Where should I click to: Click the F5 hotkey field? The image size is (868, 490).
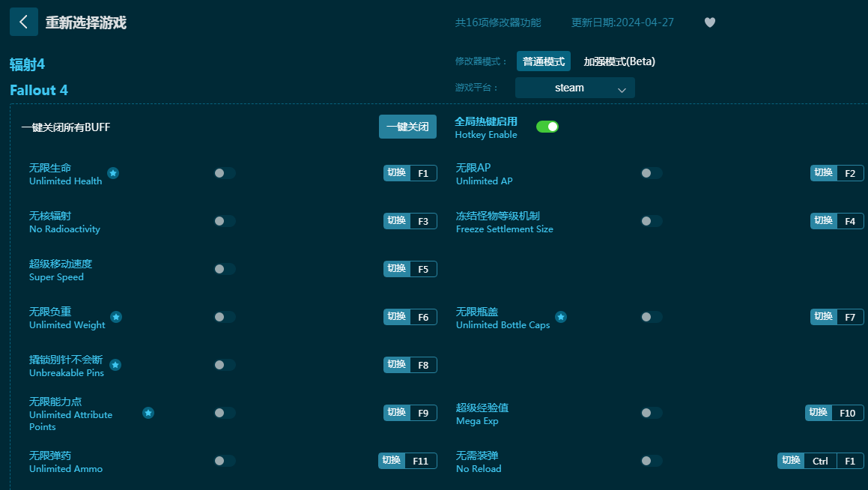tap(423, 269)
